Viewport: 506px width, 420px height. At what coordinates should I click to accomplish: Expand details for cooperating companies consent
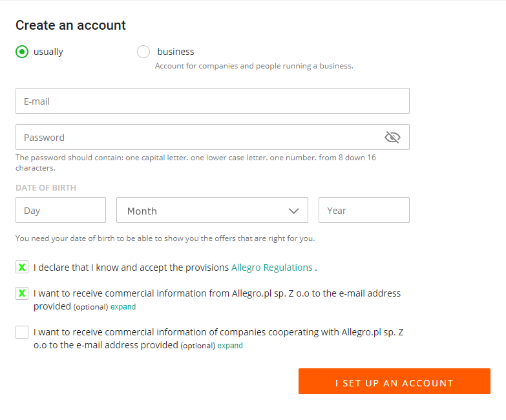tap(230, 346)
